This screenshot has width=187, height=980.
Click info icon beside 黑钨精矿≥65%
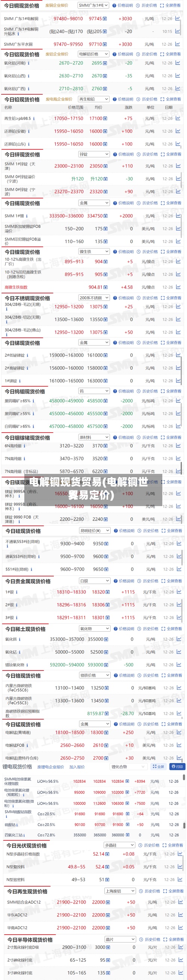pyautogui.click(x=33, y=401)
